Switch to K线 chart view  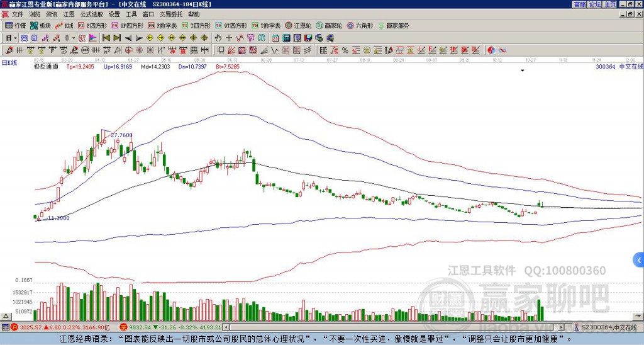coord(64,25)
